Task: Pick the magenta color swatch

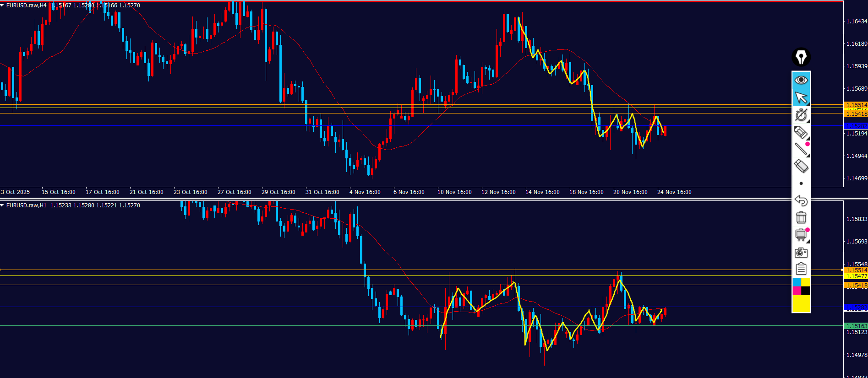Action: tap(797, 291)
